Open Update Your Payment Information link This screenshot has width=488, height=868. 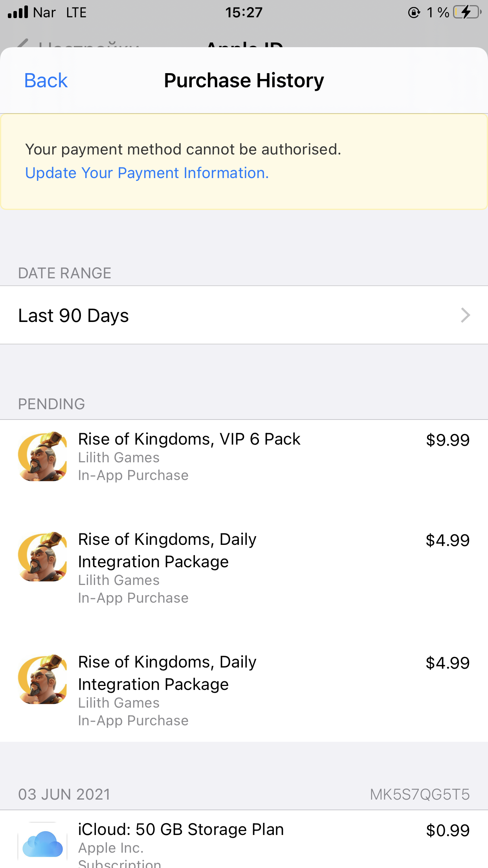[x=147, y=173]
